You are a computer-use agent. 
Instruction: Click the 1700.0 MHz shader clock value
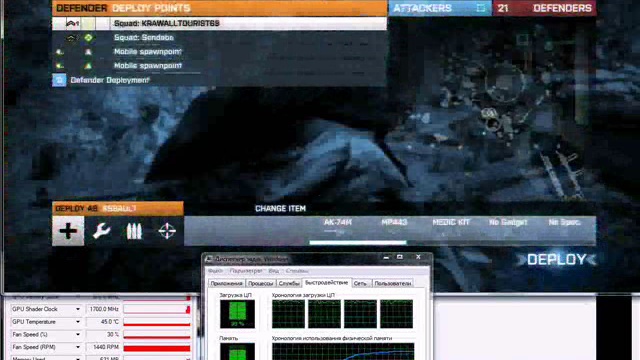(103, 309)
